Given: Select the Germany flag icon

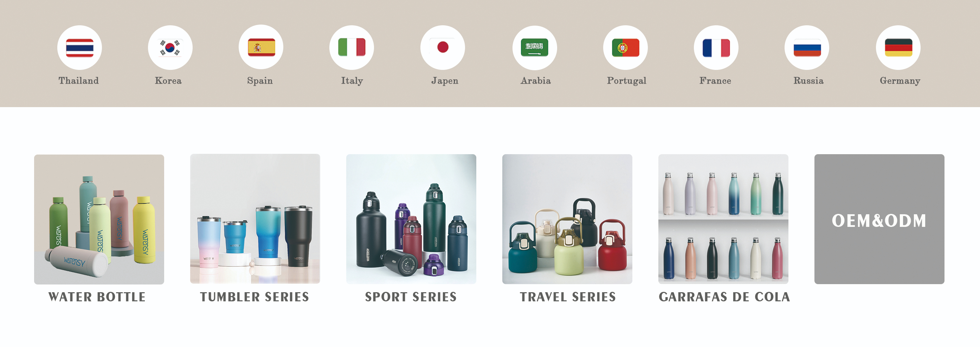Looking at the screenshot, I should tap(898, 47).
